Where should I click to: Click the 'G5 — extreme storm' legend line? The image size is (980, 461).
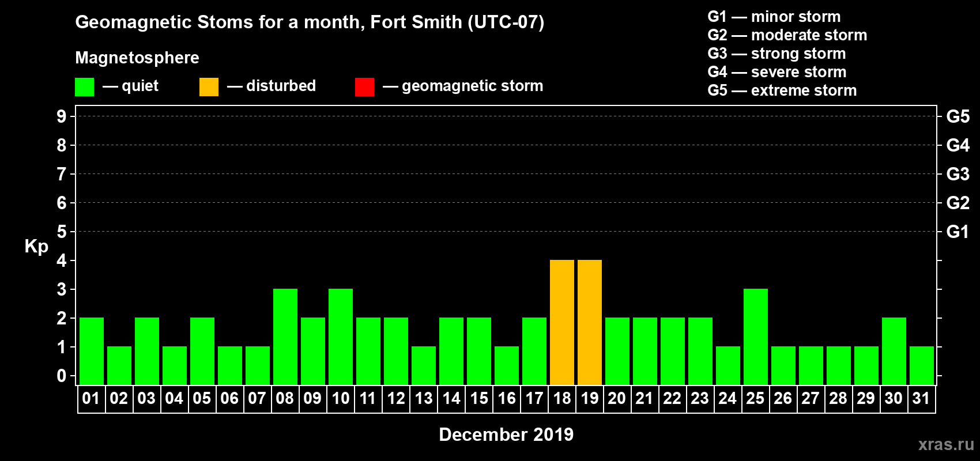tap(782, 90)
